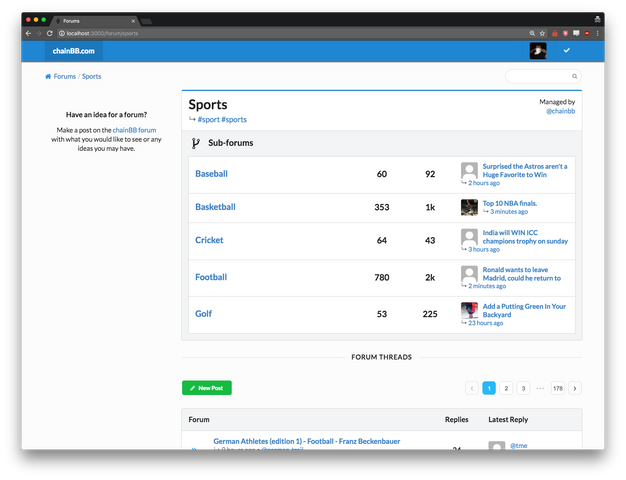Image resolution: width=626 pixels, height=480 pixels.
Task: Open Sports breadcrumb link
Action: [x=91, y=76]
